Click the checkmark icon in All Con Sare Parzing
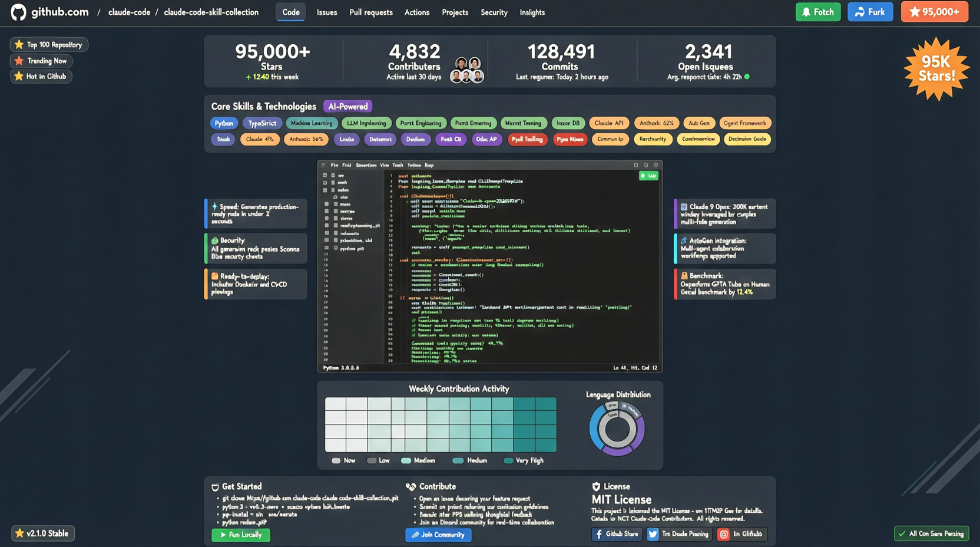980x547 pixels. (x=902, y=534)
